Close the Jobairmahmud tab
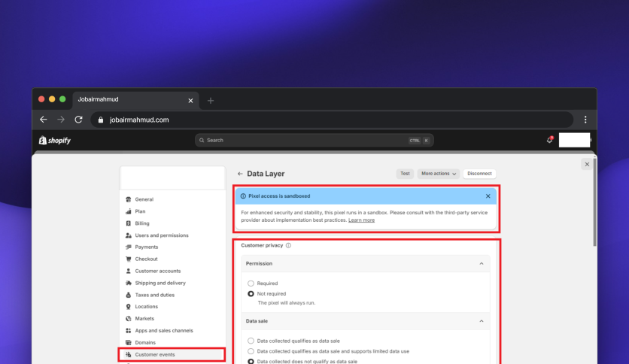The height and width of the screenshot is (364, 629). coord(190,101)
